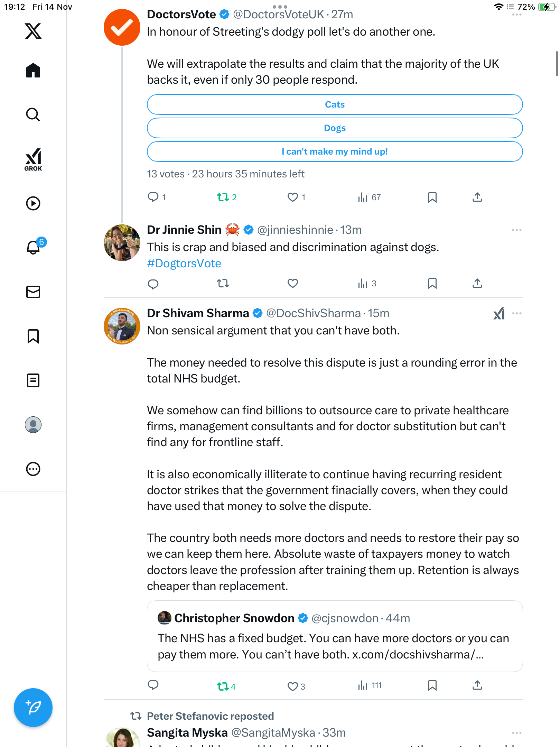Viewport: 560px width, 747px height.
Task: Vote for Dogs in the poll
Action: tap(335, 128)
